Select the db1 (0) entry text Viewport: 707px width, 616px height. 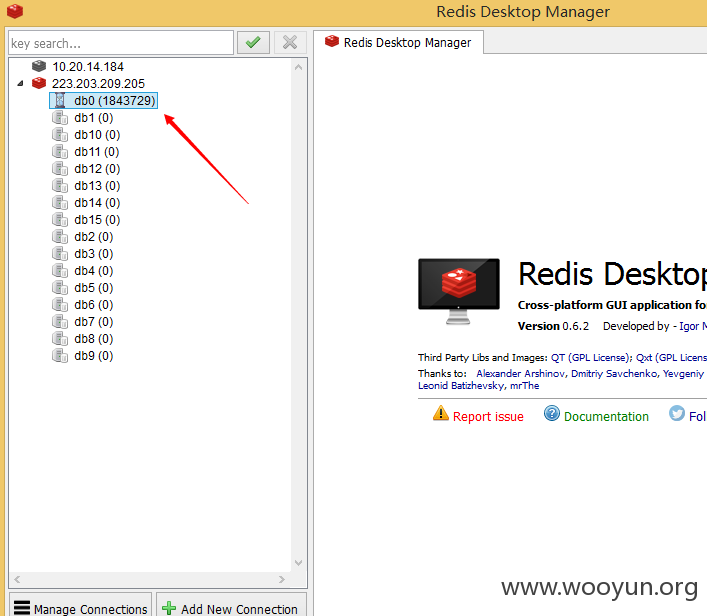pyautogui.click(x=94, y=118)
